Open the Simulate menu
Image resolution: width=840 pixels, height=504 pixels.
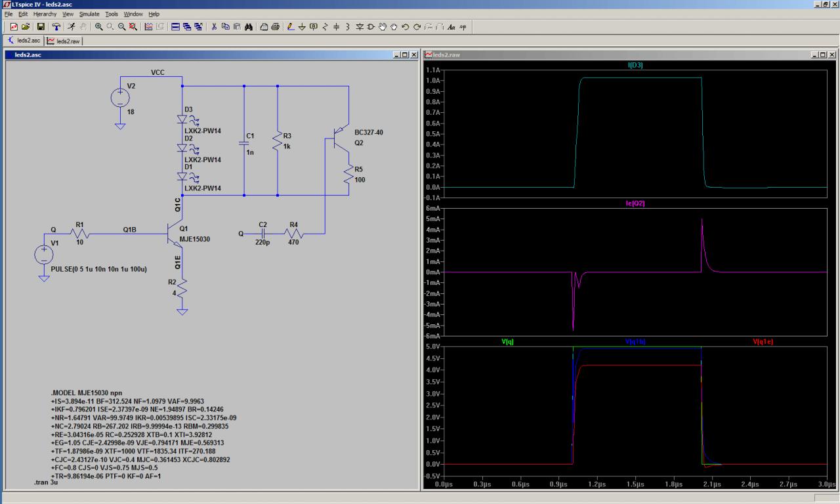pos(89,14)
